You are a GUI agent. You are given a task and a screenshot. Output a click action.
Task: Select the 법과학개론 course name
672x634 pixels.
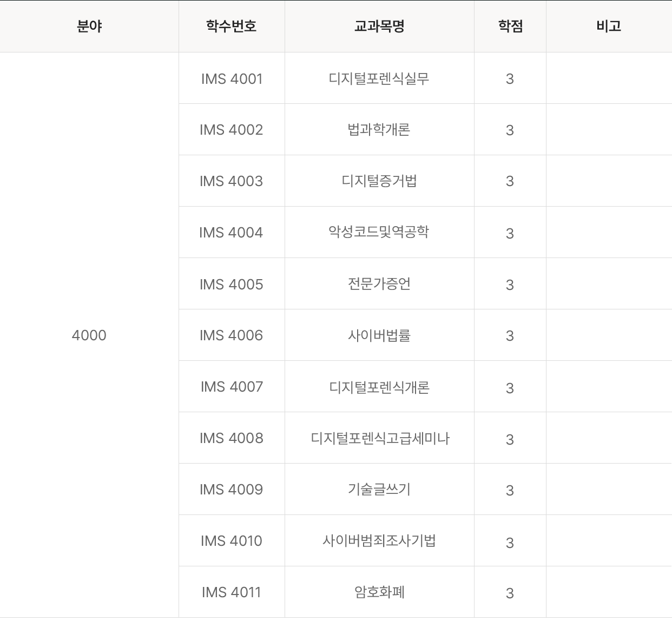coord(379,130)
